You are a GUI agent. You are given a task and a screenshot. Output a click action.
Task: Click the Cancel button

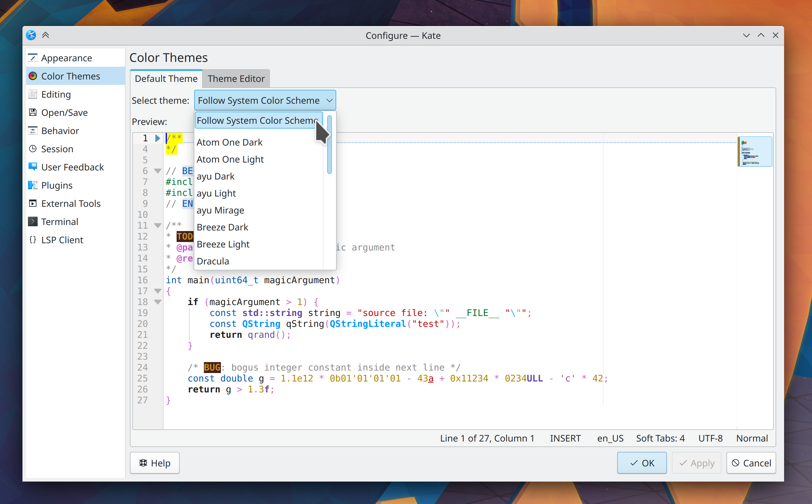[x=751, y=463]
